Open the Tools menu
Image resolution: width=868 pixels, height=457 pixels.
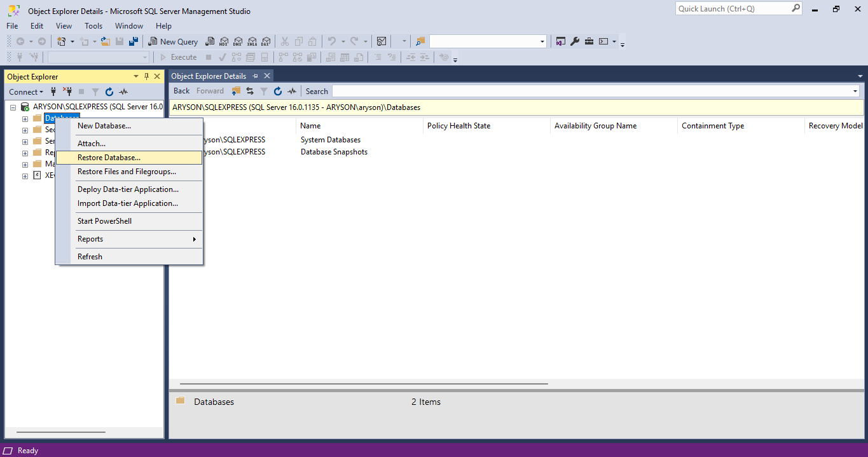(93, 26)
